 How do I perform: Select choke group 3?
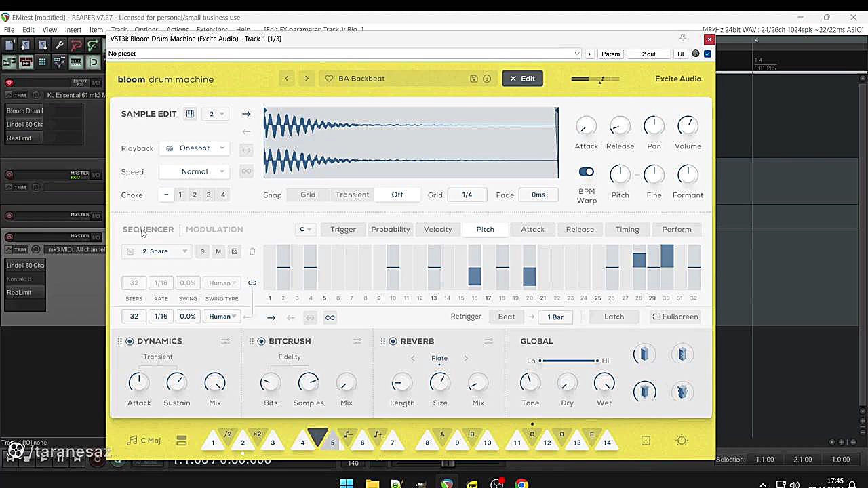pos(208,195)
